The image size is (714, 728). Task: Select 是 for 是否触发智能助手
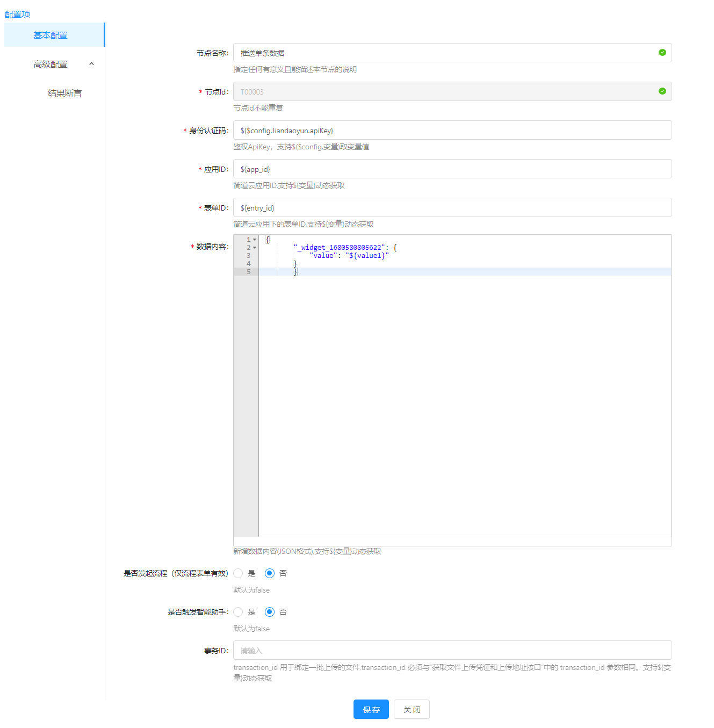coord(238,612)
